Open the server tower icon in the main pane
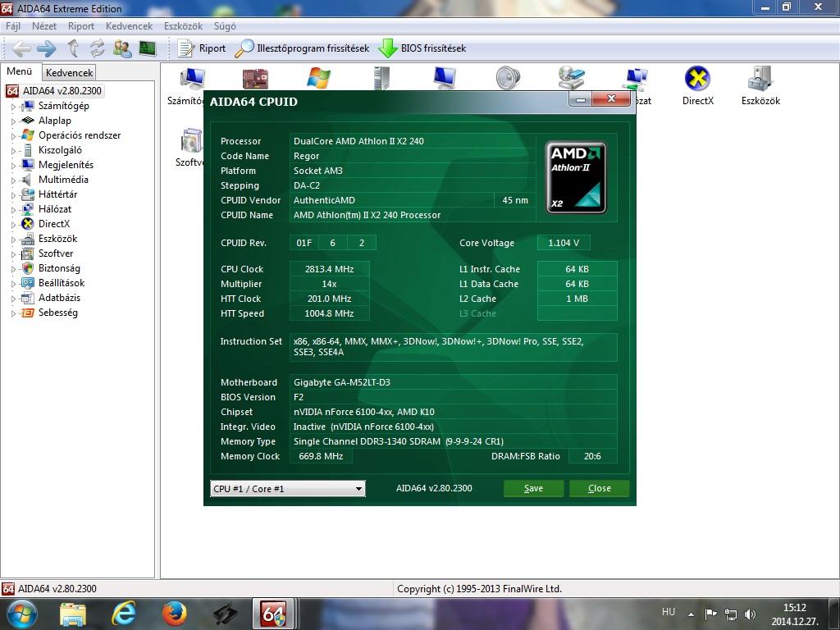 click(x=382, y=78)
